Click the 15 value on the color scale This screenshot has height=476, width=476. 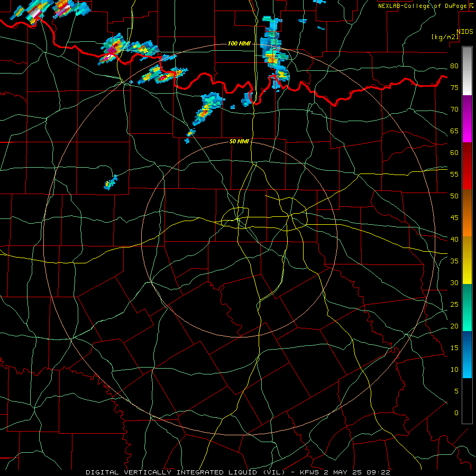(x=454, y=347)
